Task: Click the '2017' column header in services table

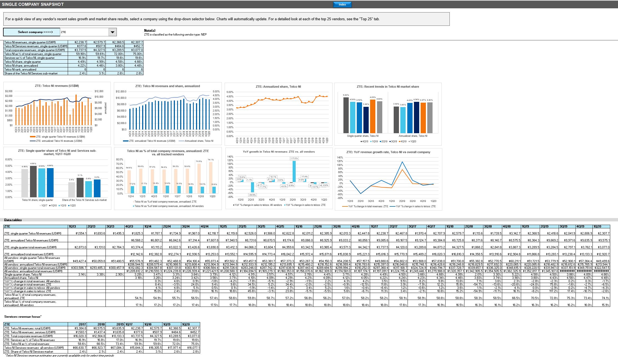Action: 77,324
